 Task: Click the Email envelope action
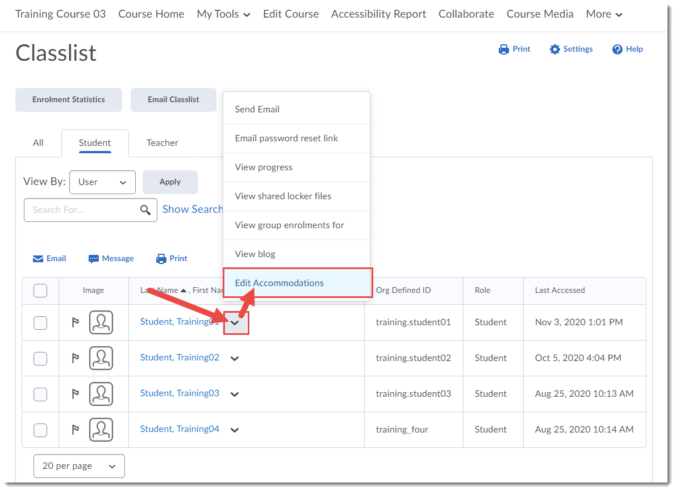point(50,259)
